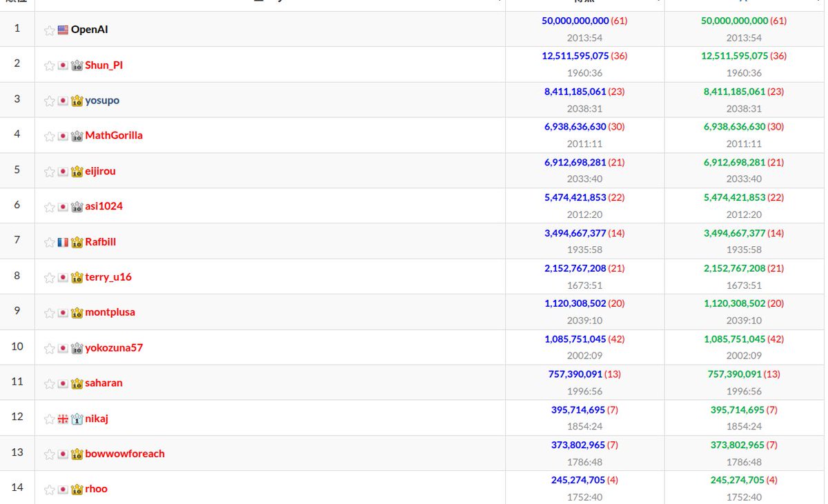
Task: Click the Georgia flag next to nikaj
Action: pos(63,419)
